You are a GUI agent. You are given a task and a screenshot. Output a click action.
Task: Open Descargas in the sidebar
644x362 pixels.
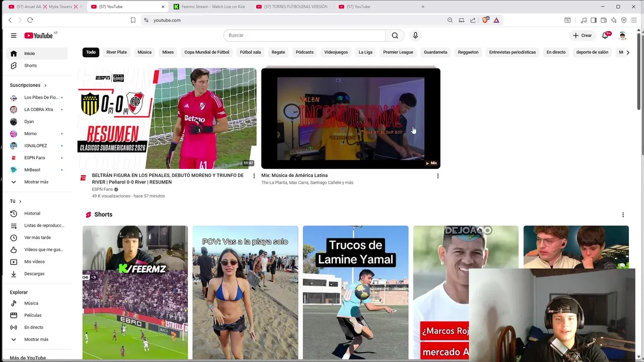[38, 274]
